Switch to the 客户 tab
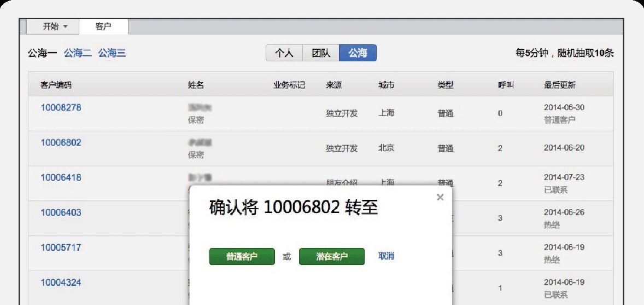Screen dimensions: 644x305 pyautogui.click(x=103, y=27)
